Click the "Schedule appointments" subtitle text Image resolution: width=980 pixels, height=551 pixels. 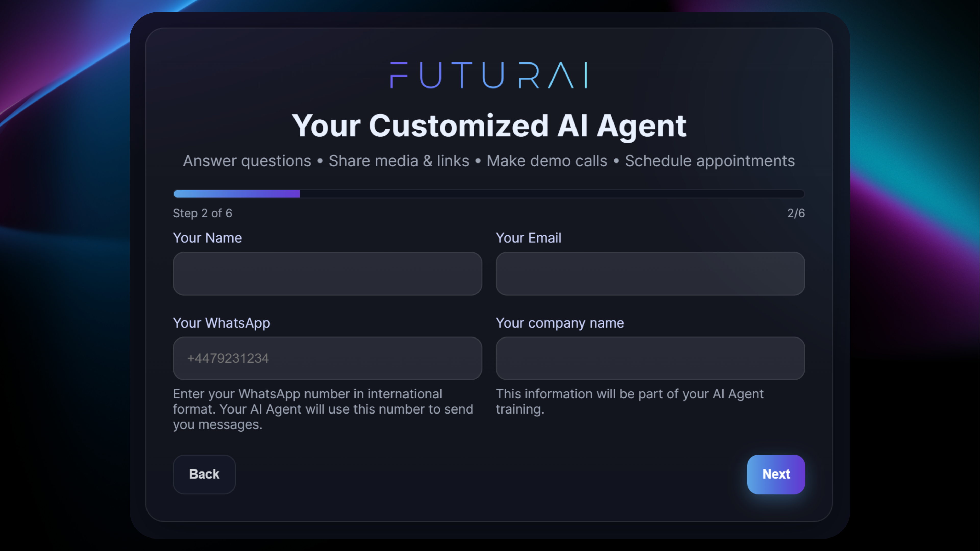tap(709, 161)
